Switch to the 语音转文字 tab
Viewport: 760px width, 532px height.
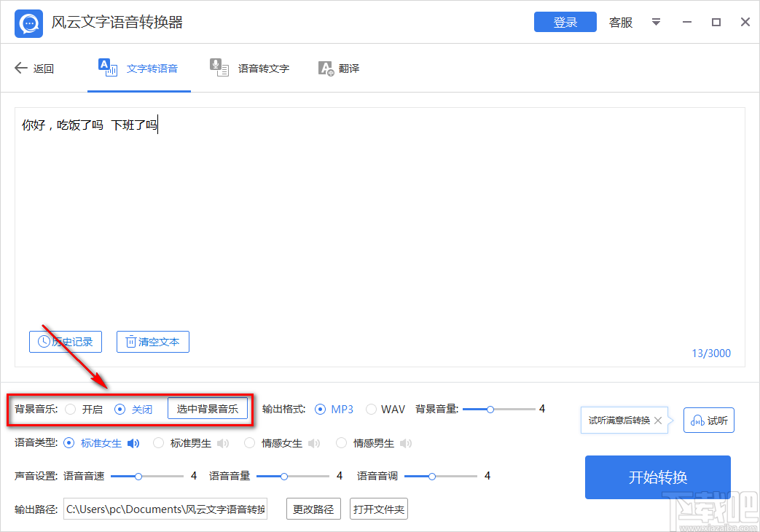point(251,68)
